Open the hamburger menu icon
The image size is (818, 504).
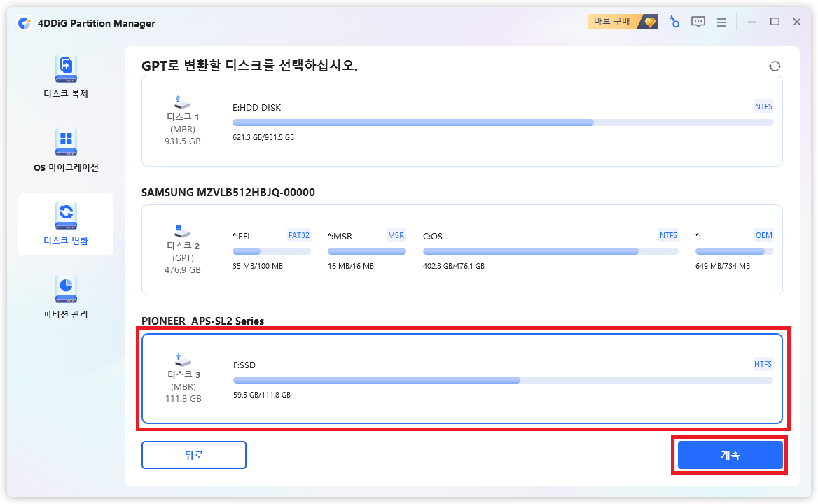click(721, 22)
